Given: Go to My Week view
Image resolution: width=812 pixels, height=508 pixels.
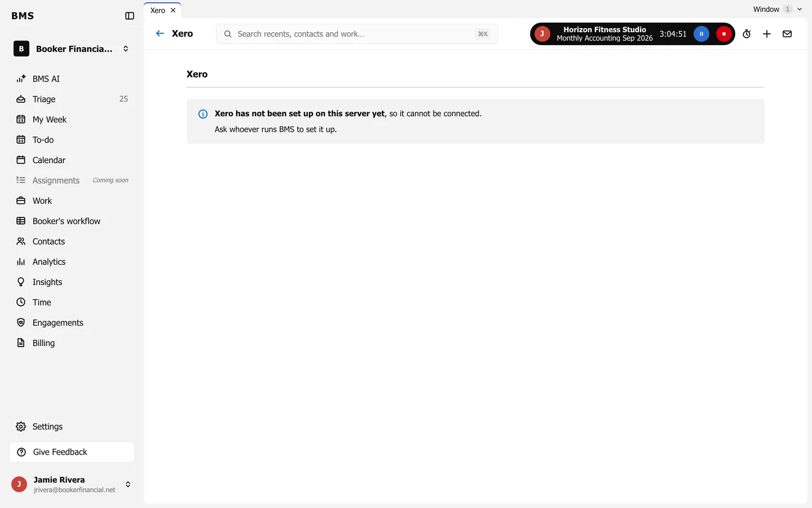Looking at the screenshot, I should [x=72, y=120].
